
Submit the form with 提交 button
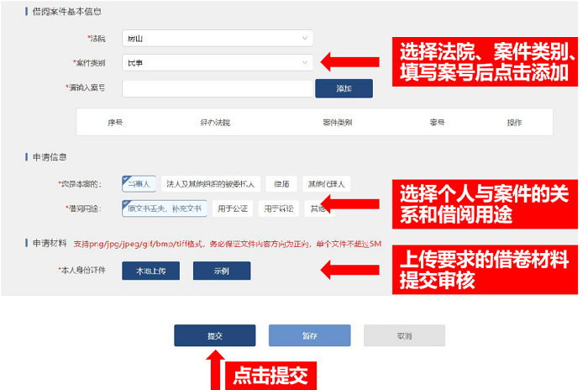214,335
